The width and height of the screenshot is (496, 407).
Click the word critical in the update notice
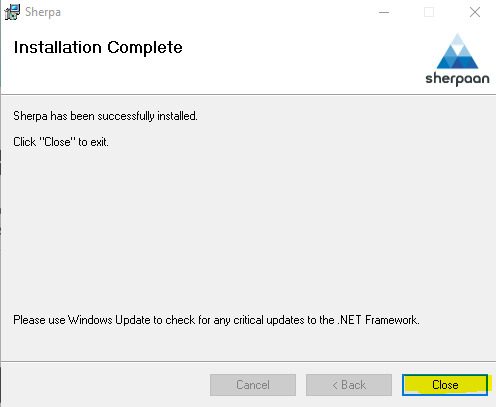coord(249,320)
